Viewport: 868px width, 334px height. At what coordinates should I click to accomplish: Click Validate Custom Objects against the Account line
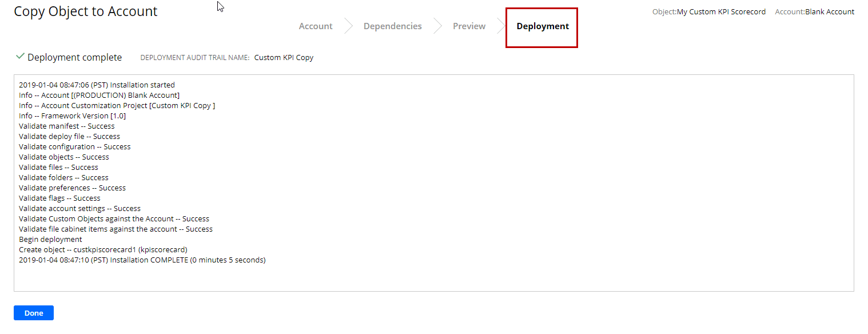pyautogui.click(x=114, y=219)
